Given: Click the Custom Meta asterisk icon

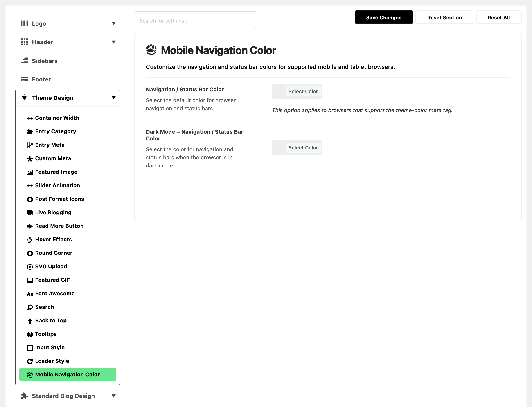Looking at the screenshot, I should [x=30, y=159].
